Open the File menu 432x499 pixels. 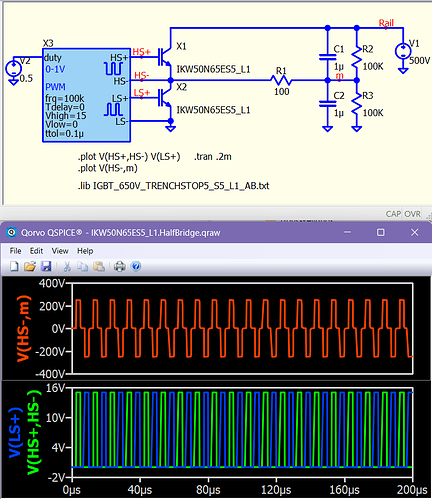pyautogui.click(x=15, y=251)
